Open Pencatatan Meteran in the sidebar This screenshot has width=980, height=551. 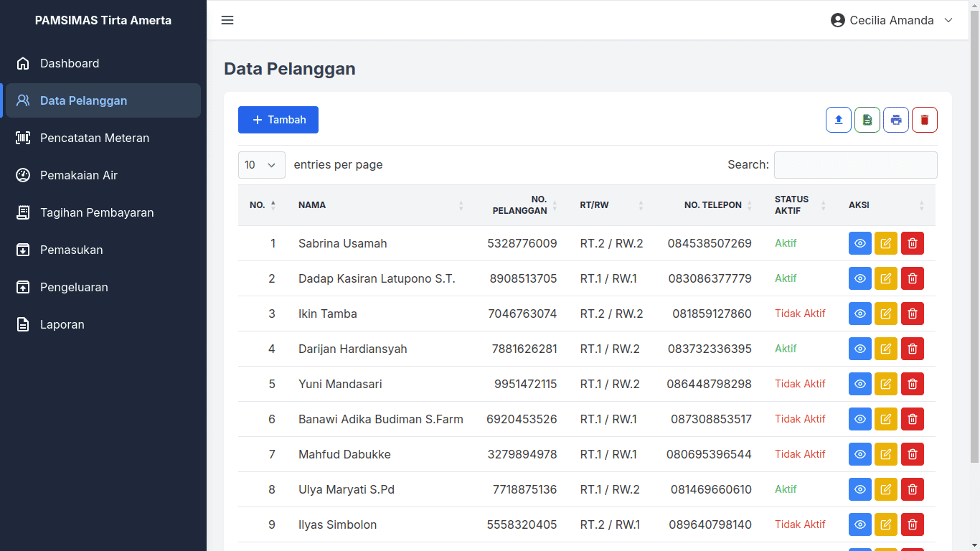click(95, 138)
